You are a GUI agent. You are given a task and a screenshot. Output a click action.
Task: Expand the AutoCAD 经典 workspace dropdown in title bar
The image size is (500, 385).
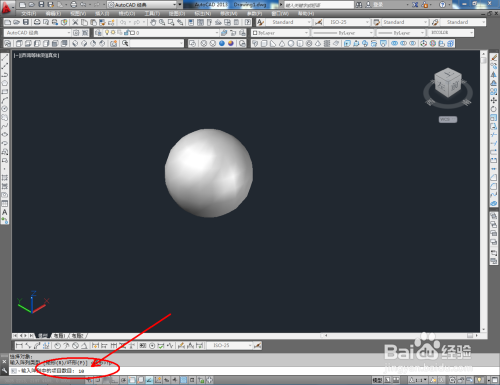click(175, 5)
